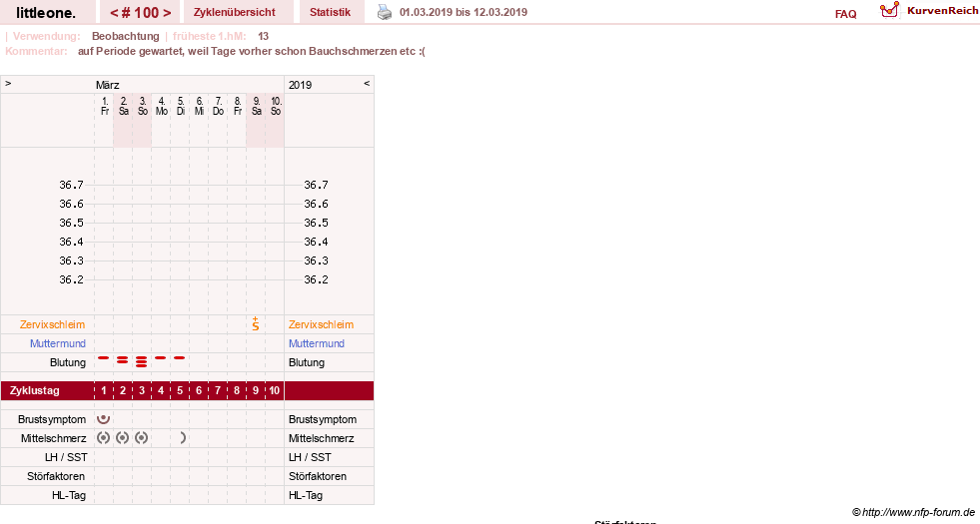This screenshot has height=524, width=980.
Task: Click the bleeding mark on cycle day 5
Action: 180,358
